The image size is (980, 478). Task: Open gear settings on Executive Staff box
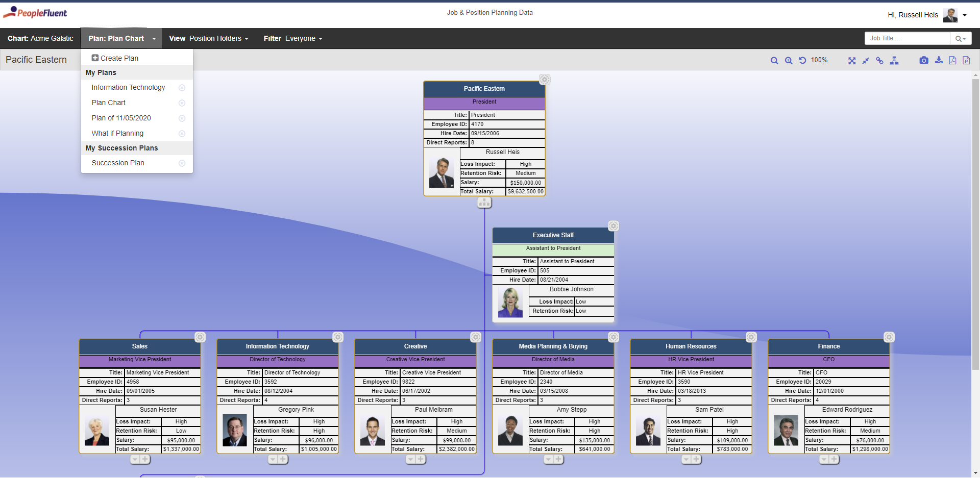(614, 226)
